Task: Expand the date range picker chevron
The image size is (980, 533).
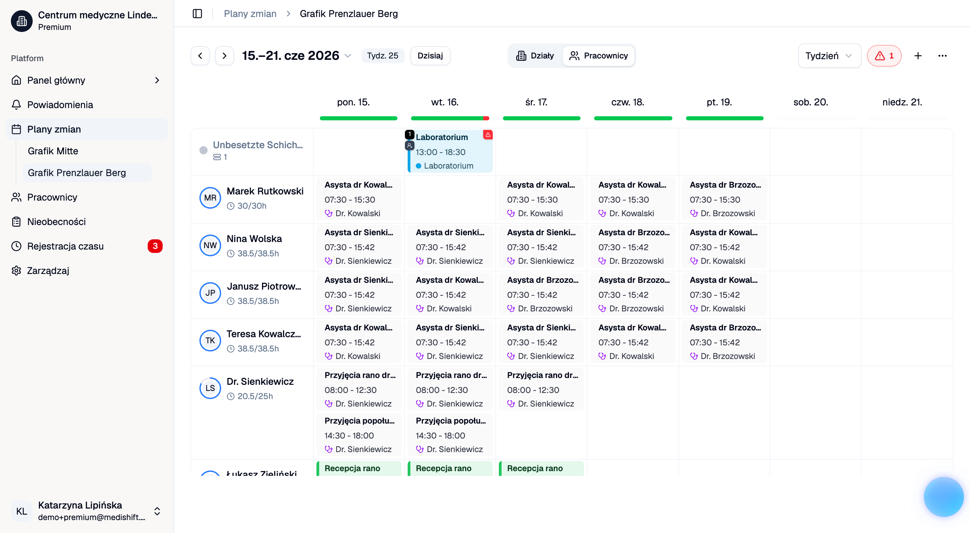Action: pos(348,56)
